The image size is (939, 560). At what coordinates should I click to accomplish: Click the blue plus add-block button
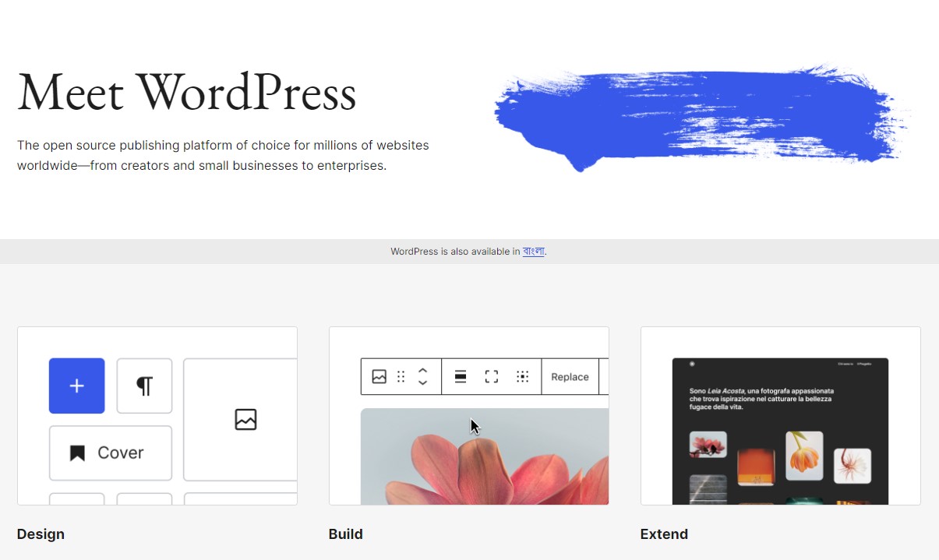click(x=76, y=386)
